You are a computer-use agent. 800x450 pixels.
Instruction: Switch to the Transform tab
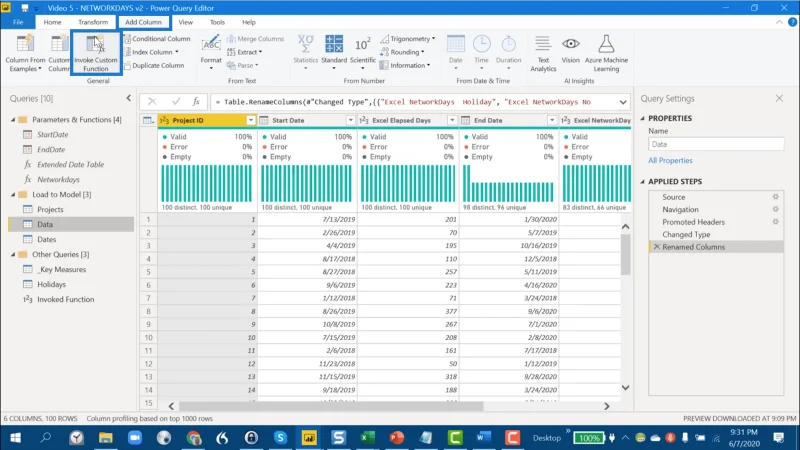click(93, 22)
